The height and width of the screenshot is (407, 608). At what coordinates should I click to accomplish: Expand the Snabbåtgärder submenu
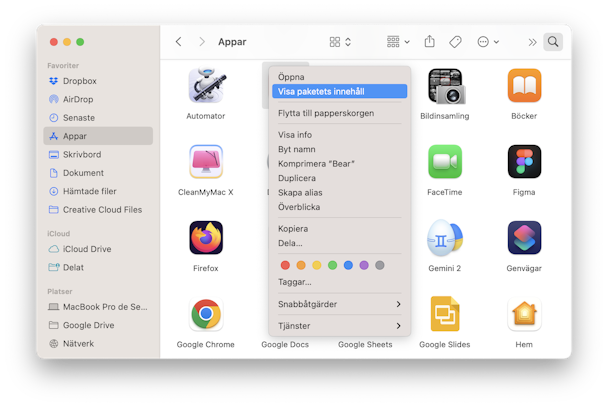(339, 304)
